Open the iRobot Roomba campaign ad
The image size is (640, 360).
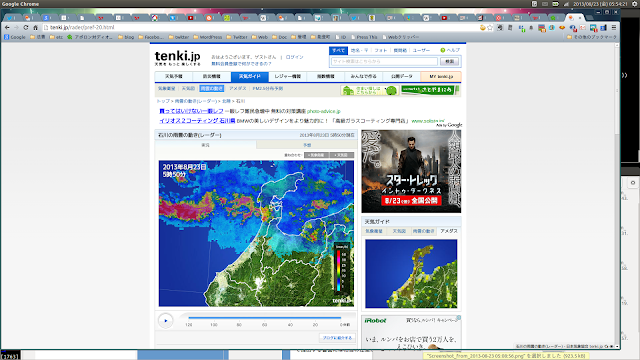click(411, 332)
